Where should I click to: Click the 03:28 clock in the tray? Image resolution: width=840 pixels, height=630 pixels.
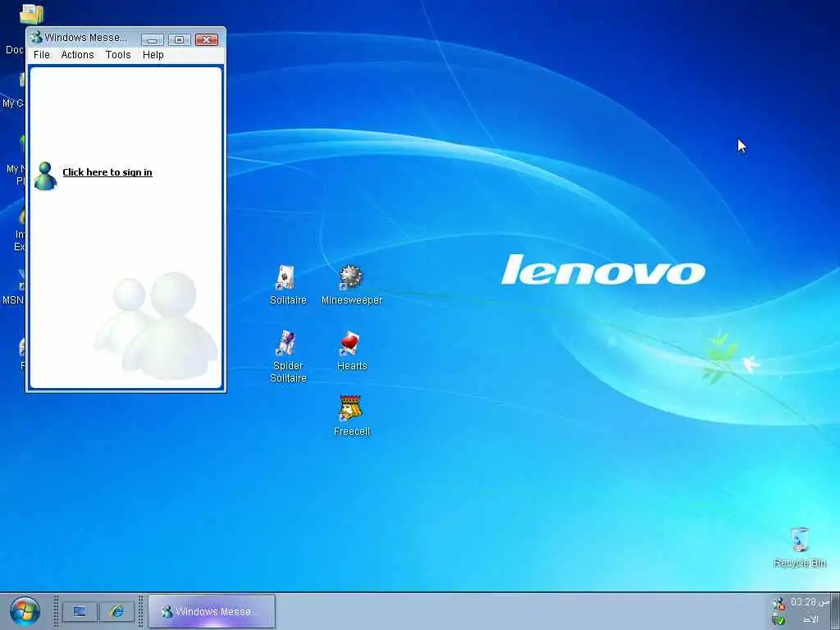(x=810, y=602)
